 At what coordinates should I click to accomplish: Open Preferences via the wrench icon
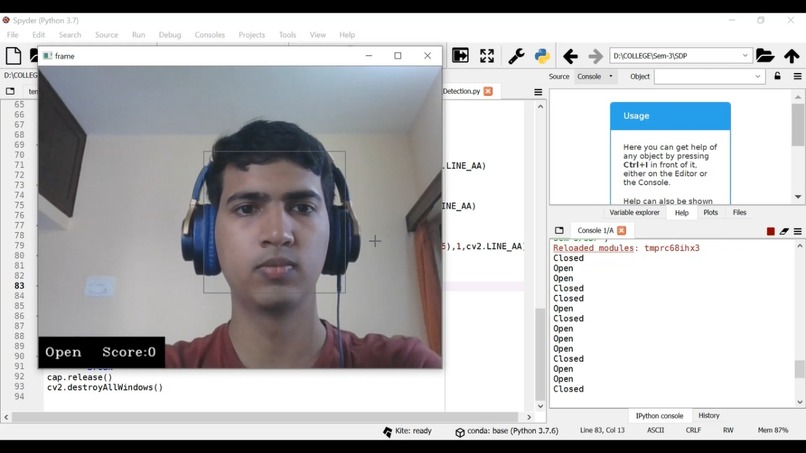click(x=516, y=56)
